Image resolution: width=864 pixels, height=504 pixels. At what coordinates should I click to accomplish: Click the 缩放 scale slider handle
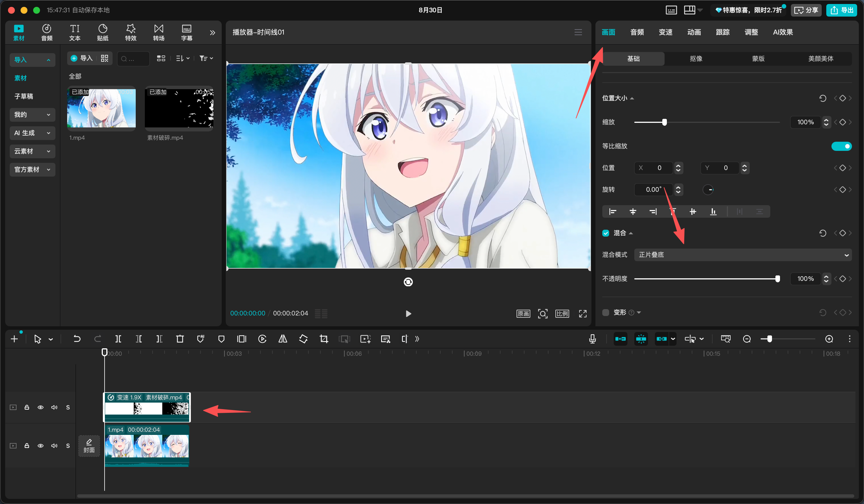(665, 122)
